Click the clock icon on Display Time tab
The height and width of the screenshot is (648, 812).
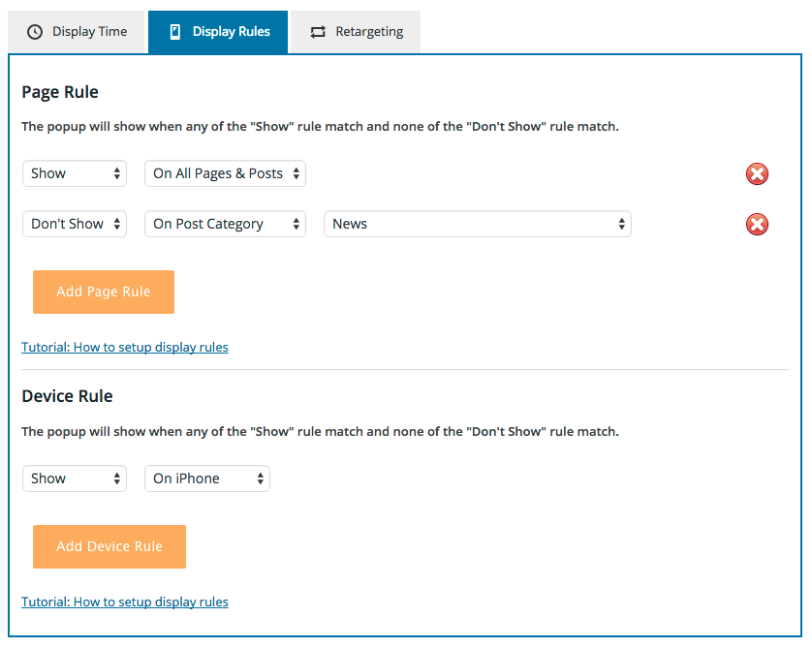(35, 32)
